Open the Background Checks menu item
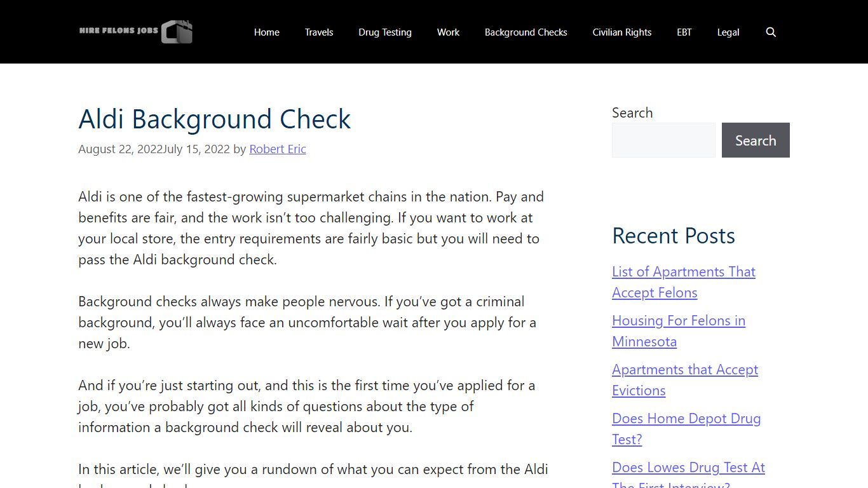 coord(526,32)
